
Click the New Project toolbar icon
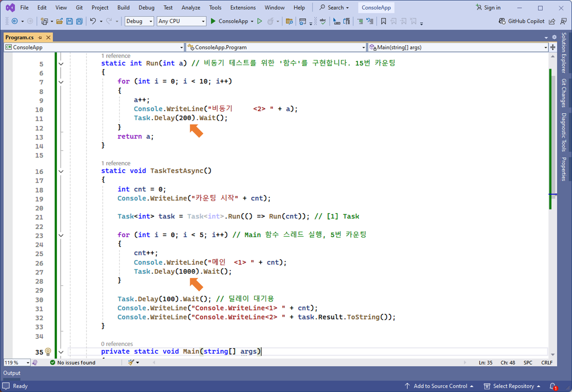(44, 21)
